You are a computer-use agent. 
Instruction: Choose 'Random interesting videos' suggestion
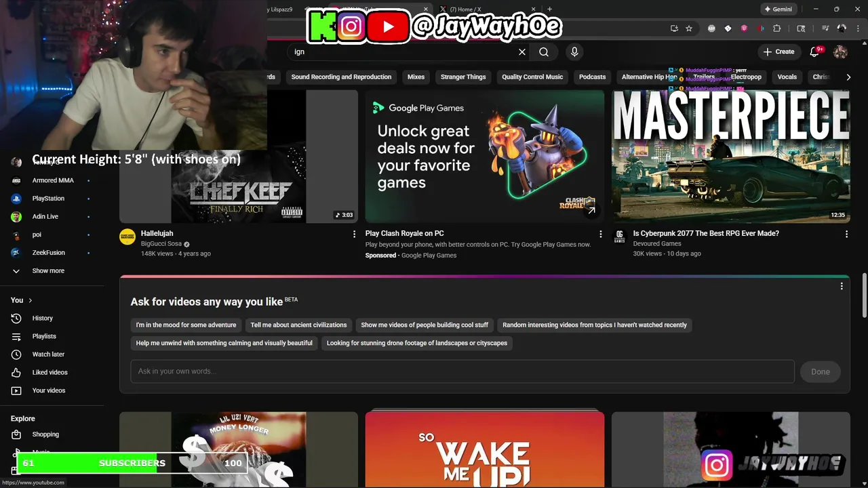(x=595, y=325)
